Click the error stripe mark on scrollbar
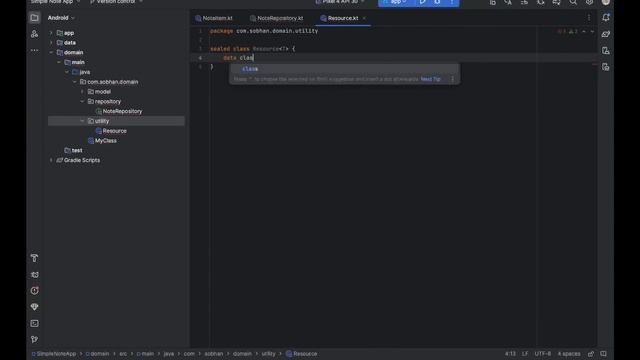Screen dimensions: 640x360 595,64
